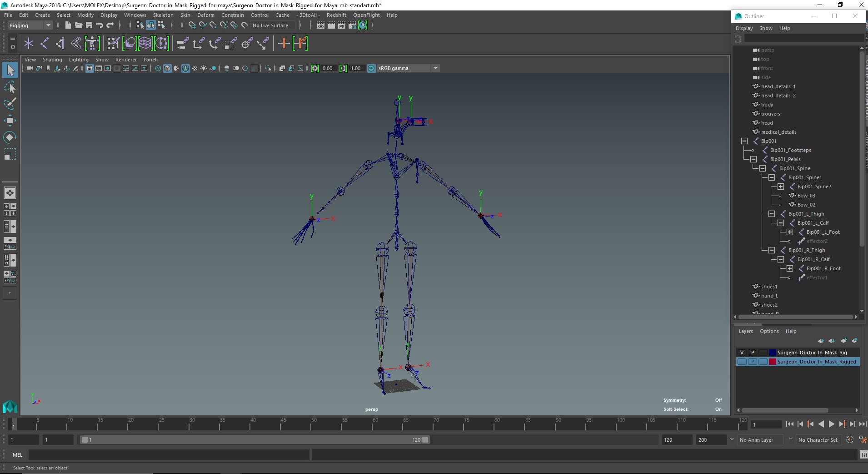Toggle visibility box of Surgeon_Doctor_In_Mask_Rigged layer

pyautogui.click(x=742, y=362)
